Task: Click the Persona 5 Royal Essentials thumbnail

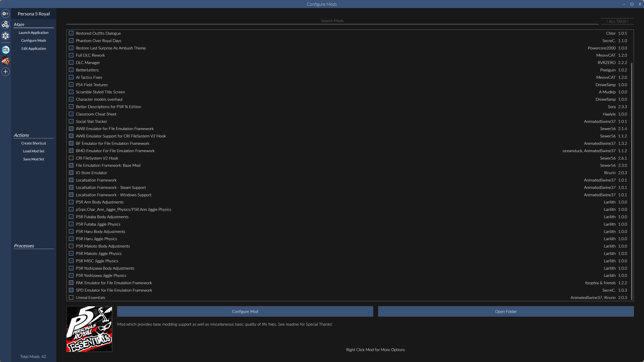Action: 89,329
